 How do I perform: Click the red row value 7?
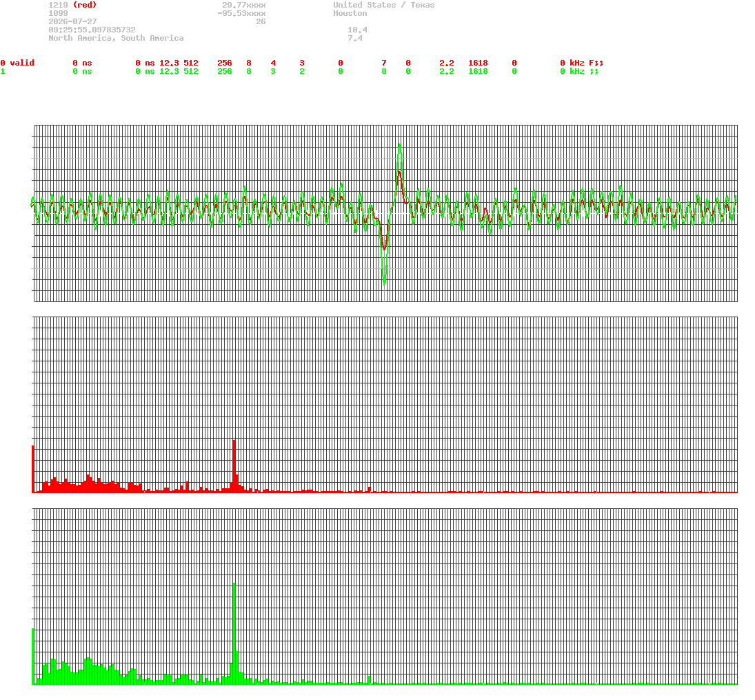[x=384, y=63]
